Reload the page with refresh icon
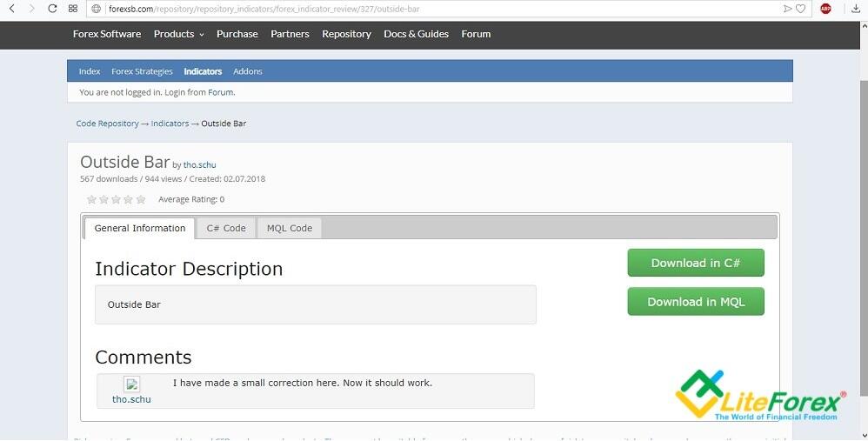Image resolution: width=868 pixels, height=441 pixels. pyautogui.click(x=52, y=9)
